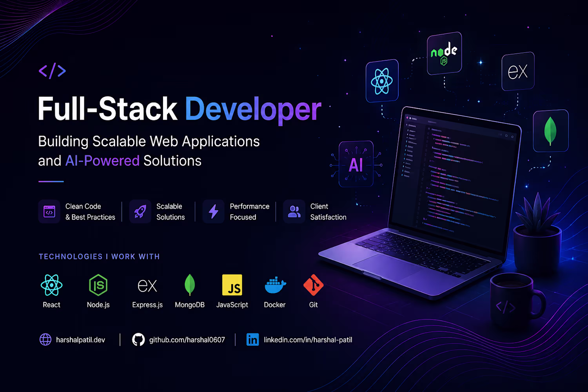The width and height of the screenshot is (588, 392).
Task: Click the "React" text label under the atom
Action: click(x=51, y=305)
